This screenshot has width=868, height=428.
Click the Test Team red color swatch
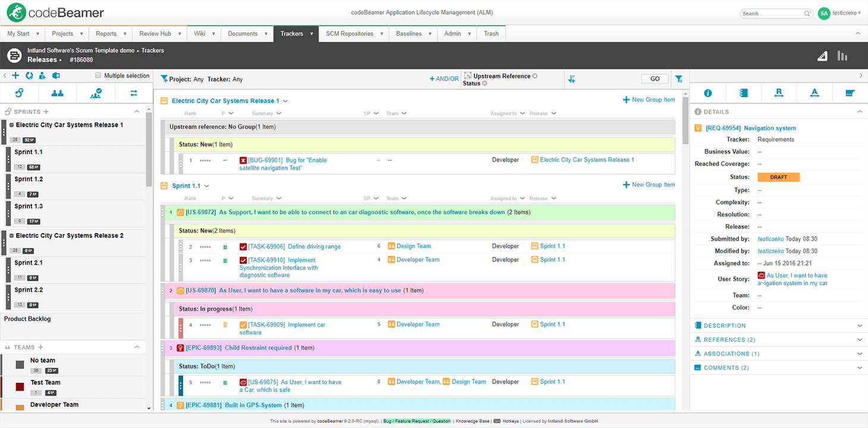pos(20,387)
